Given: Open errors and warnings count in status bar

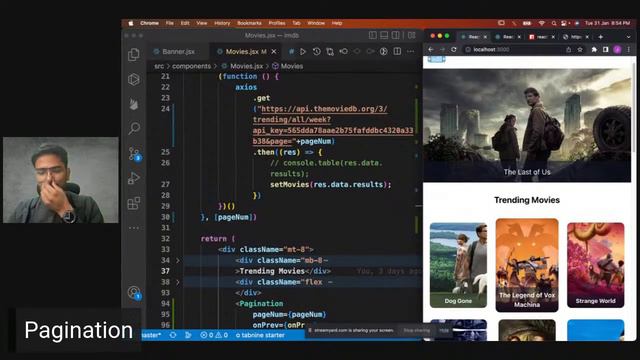Looking at the screenshot, I should (214, 335).
